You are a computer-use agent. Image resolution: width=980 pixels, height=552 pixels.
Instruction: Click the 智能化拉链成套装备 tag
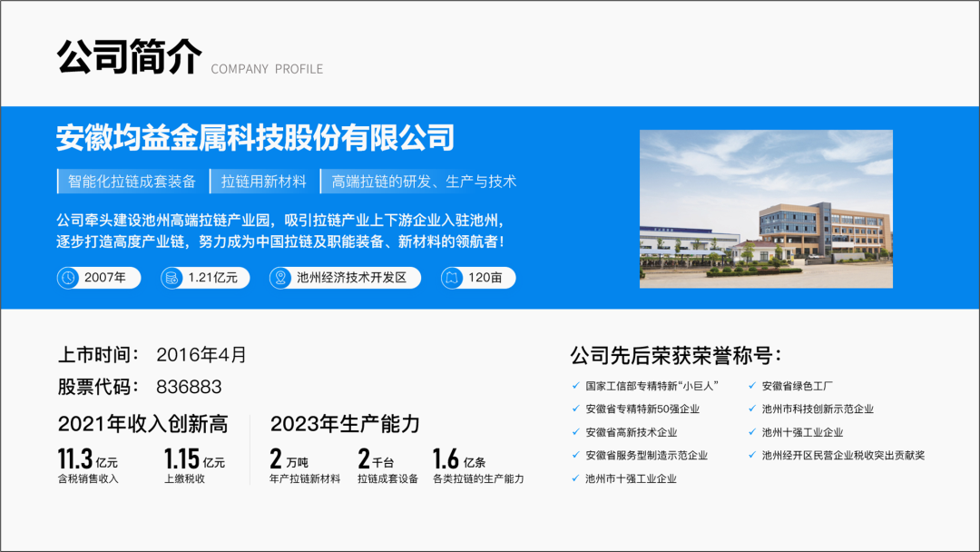click(132, 182)
